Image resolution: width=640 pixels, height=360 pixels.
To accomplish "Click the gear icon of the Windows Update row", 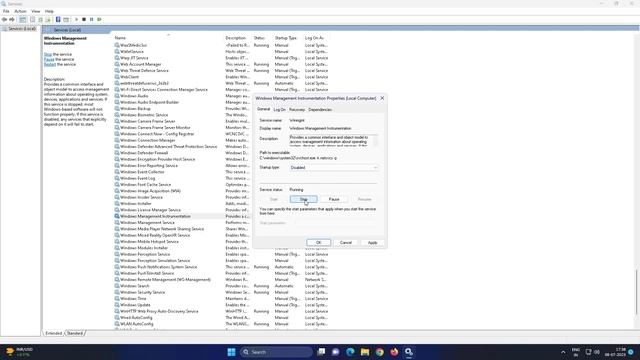I will pyautogui.click(x=117, y=305).
